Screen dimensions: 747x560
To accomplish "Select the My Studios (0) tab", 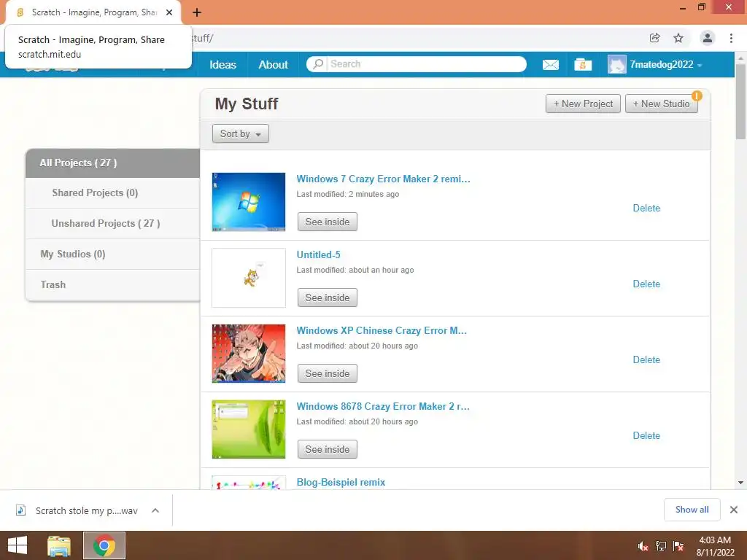I will click(x=113, y=254).
